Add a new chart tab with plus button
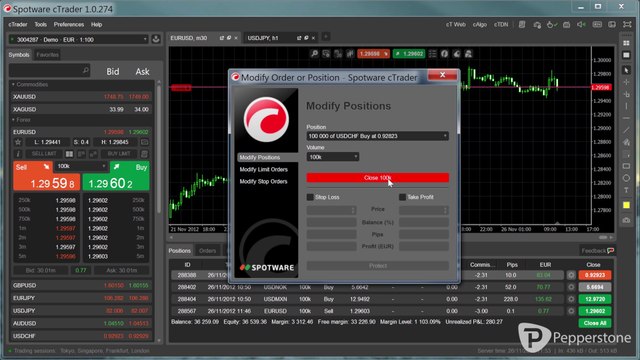 [x=326, y=37]
